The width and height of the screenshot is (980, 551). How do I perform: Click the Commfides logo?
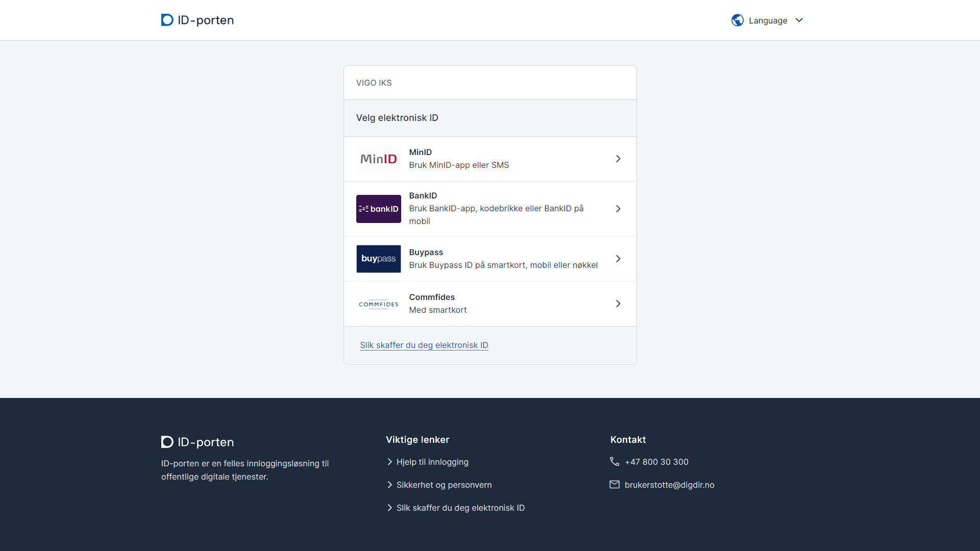click(x=378, y=304)
